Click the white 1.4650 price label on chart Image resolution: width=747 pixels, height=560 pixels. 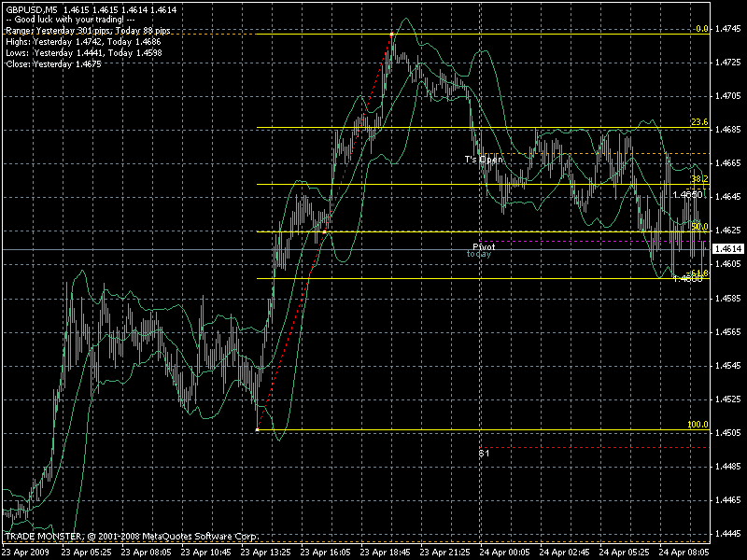click(x=687, y=195)
